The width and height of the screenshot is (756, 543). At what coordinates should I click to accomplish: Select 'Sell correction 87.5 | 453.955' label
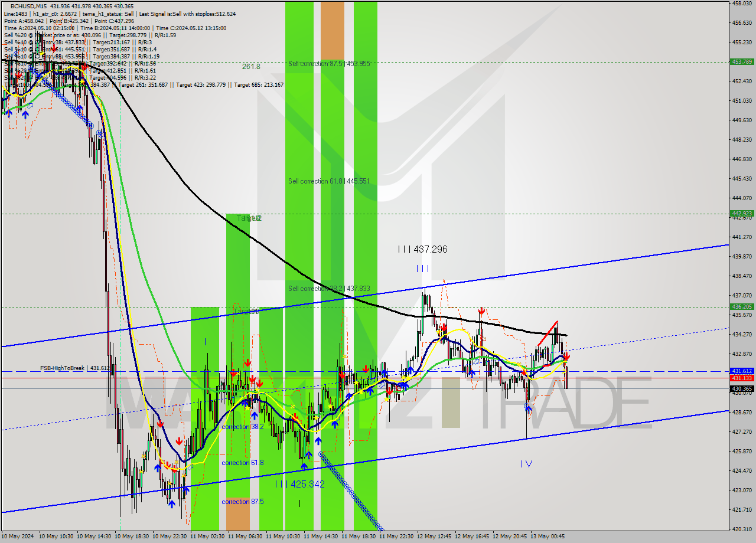click(329, 63)
